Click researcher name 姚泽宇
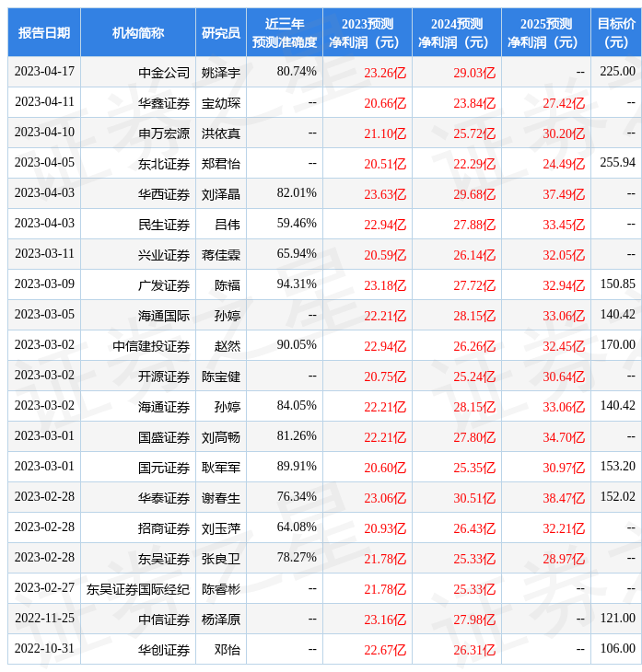The width and height of the screenshot is (642, 672). click(x=221, y=73)
